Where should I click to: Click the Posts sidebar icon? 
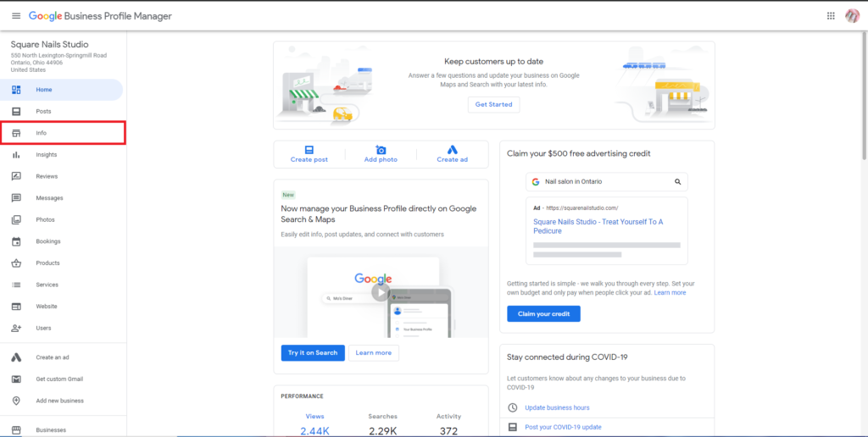[x=16, y=111]
